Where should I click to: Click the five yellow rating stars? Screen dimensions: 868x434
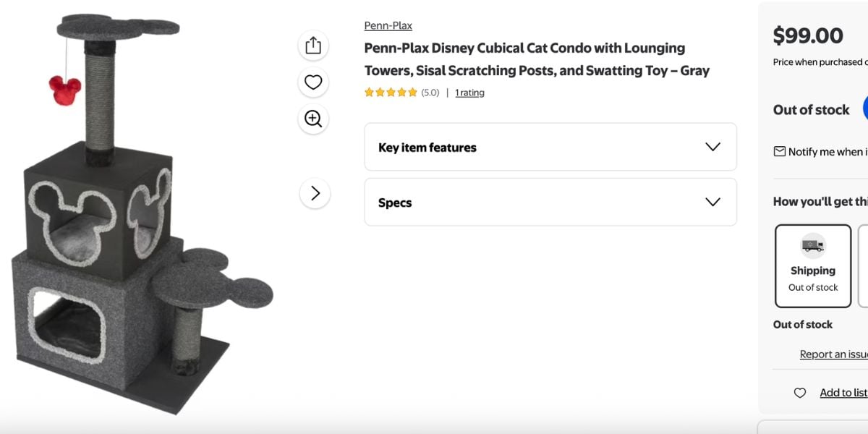pyautogui.click(x=391, y=93)
